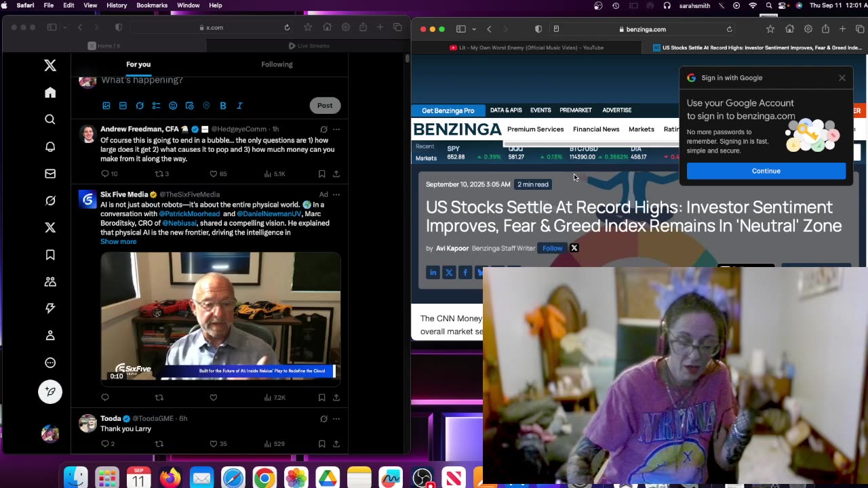
Task: Open Benzinga Premium Services menu
Action: (x=535, y=129)
